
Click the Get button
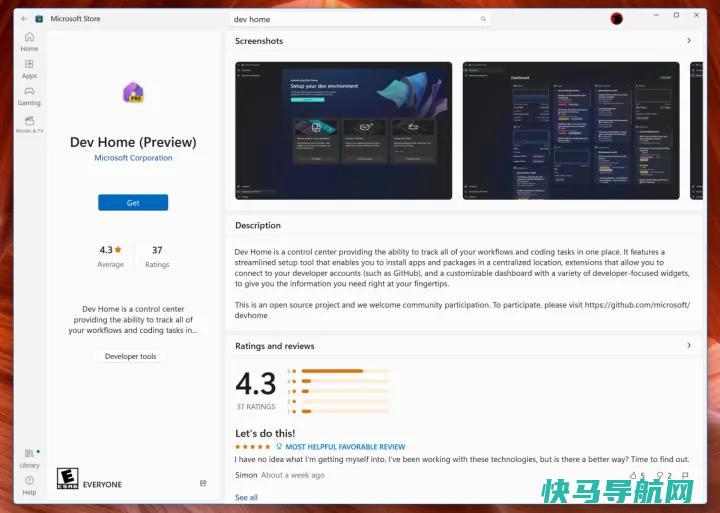coord(133,203)
